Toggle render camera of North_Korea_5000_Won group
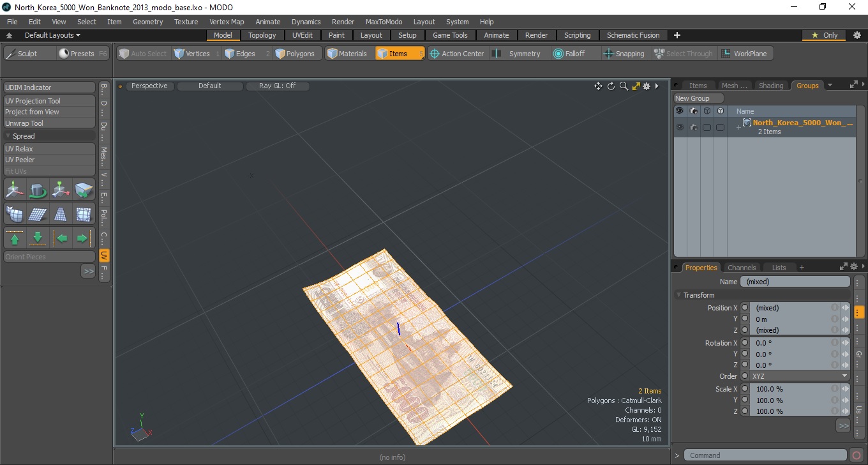Viewport: 868px width, 465px height. 693,127
